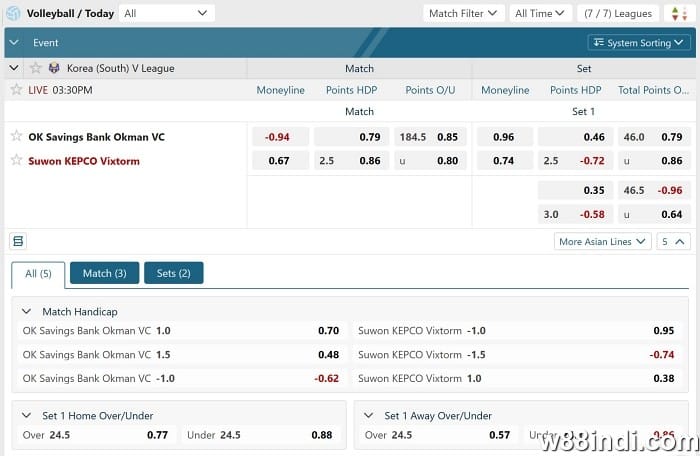Collapse Set 1 Away Over/Under section
Image resolution: width=700 pixels, height=456 pixels.
point(368,415)
